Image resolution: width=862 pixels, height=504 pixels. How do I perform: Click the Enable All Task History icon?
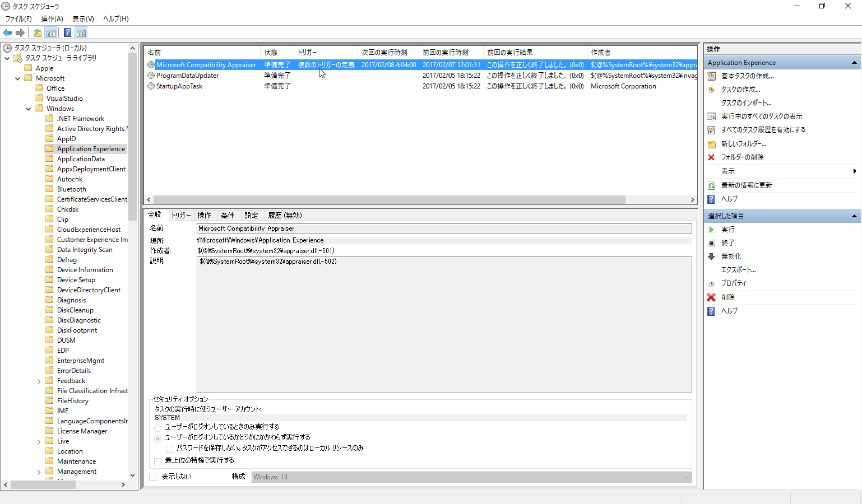[x=711, y=129]
